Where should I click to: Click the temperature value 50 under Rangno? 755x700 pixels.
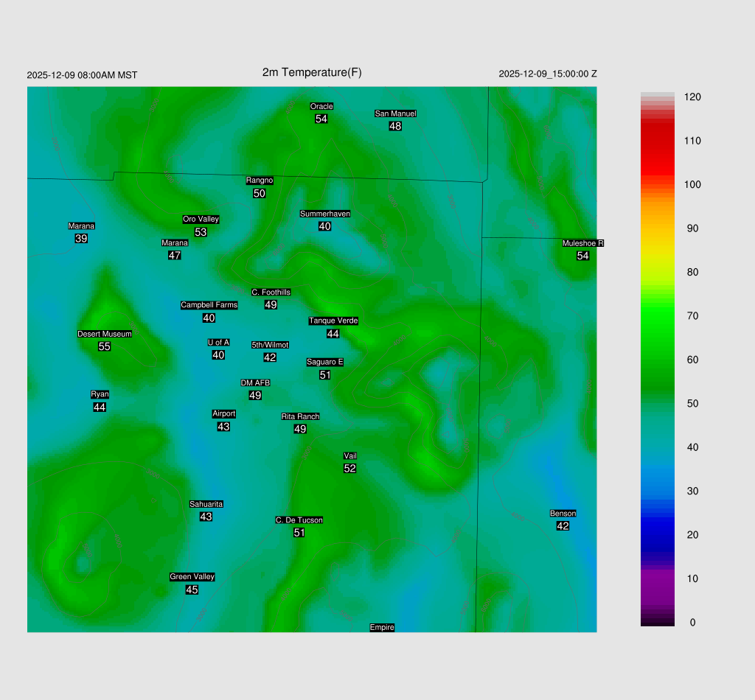pos(260,194)
